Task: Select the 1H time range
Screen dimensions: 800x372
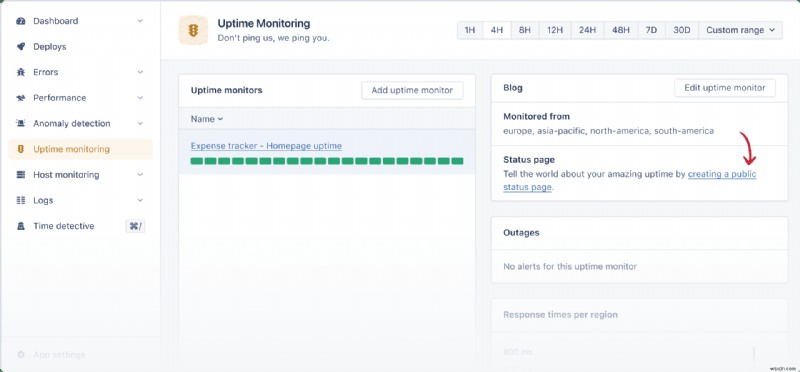Action: click(x=470, y=30)
